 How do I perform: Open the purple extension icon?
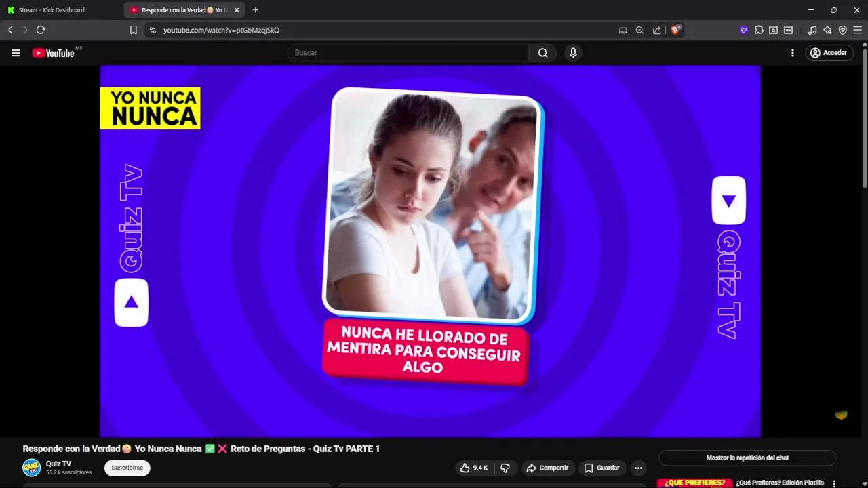click(743, 30)
